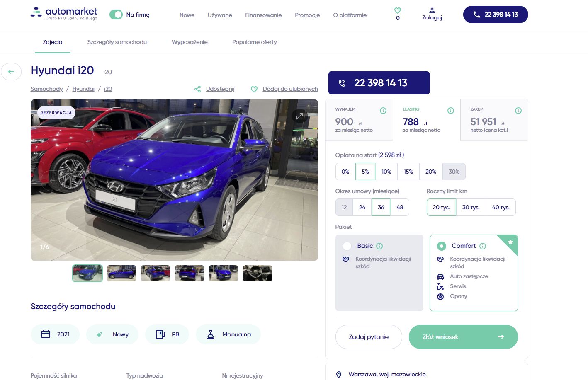Open the O platformie menu item
588x380 pixels.
(350, 15)
